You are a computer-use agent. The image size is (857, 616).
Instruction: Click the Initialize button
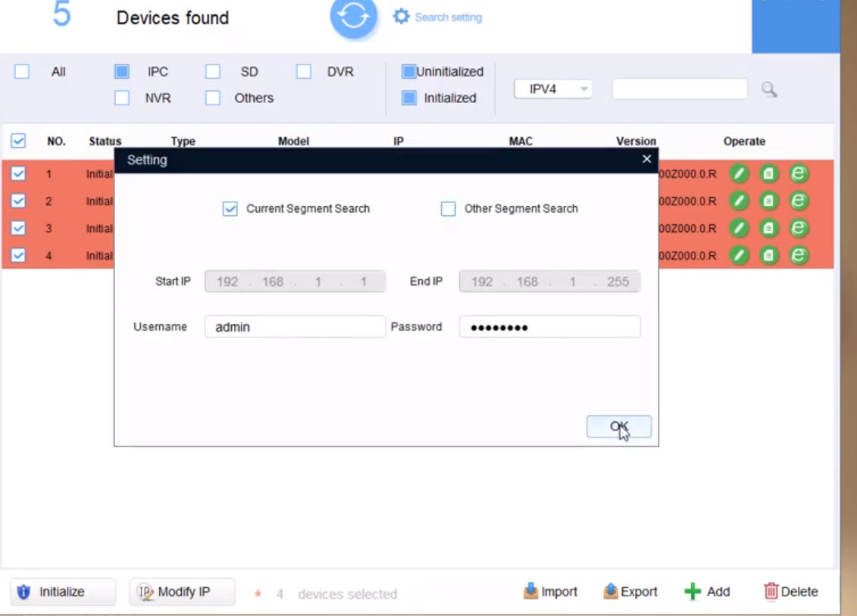point(62,592)
